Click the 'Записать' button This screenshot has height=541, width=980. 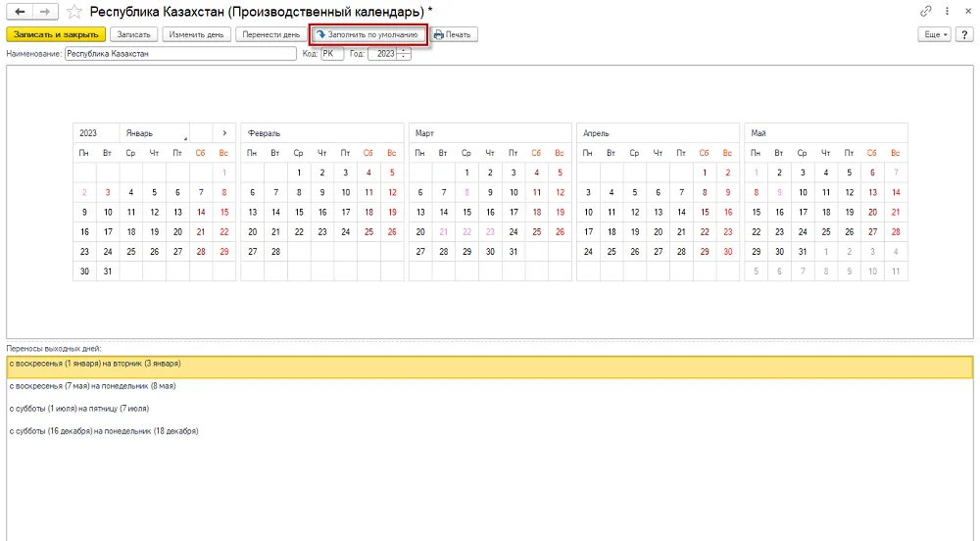point(133,34)
